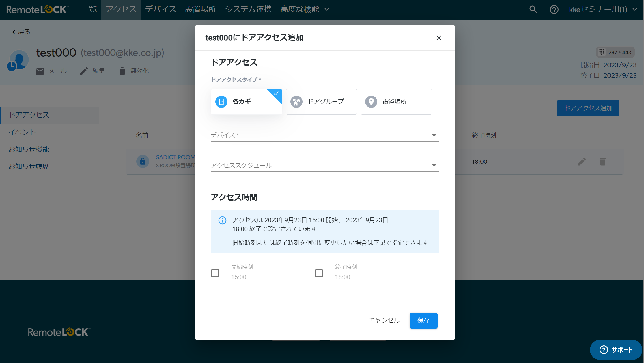This screenshot has width=644, height=363.
Task: Click the RemoteLOCK logo in header
Action: pyautogui.click(x=38, y=10)
